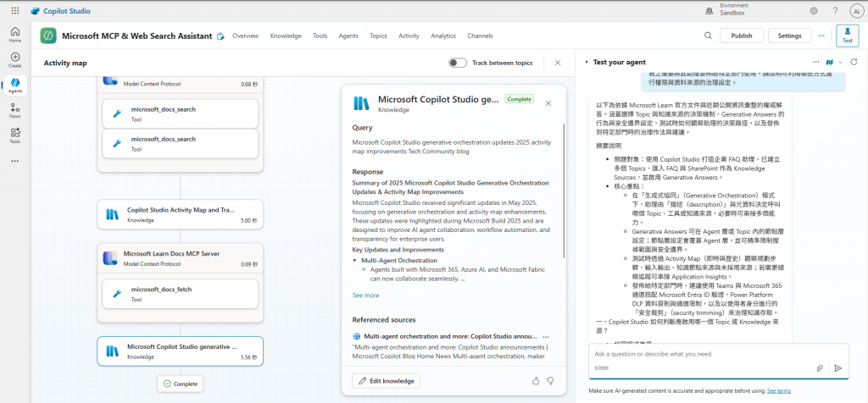This screenshot has height=403, width=868.
Task: Attach a file in the chat box
Action: [820, 368]
